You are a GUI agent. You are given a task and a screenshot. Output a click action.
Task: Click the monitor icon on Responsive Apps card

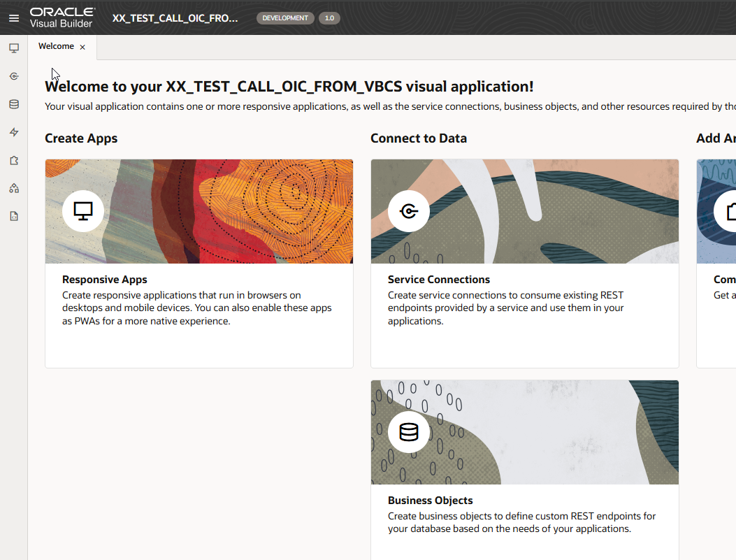[x=82, y=211]
